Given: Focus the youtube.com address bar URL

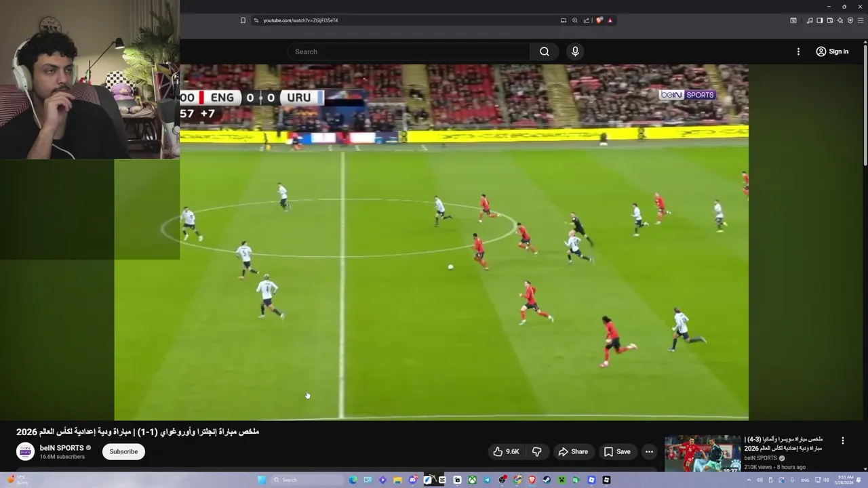Looking at the screenshot, I should coord(300,20).
